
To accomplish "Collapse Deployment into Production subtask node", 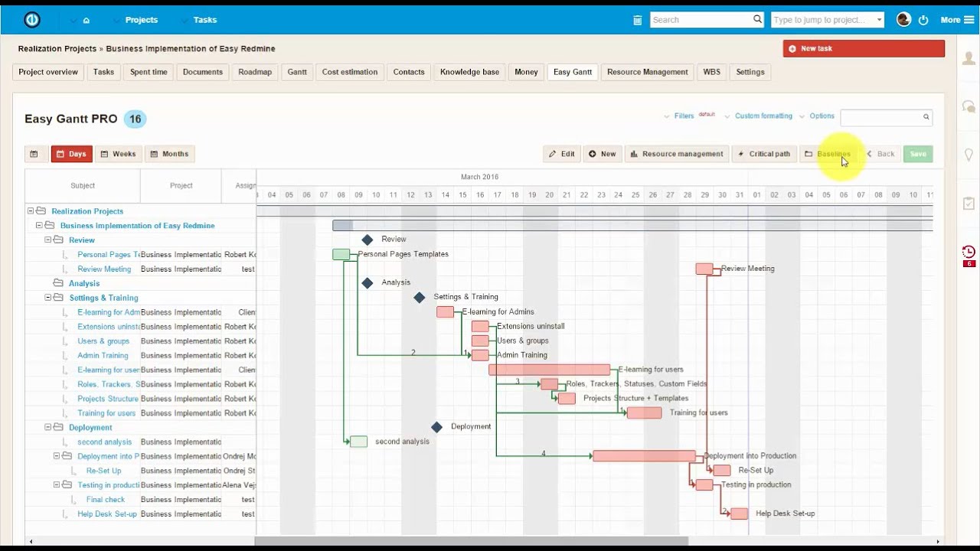I will click(x=56, y=456).
